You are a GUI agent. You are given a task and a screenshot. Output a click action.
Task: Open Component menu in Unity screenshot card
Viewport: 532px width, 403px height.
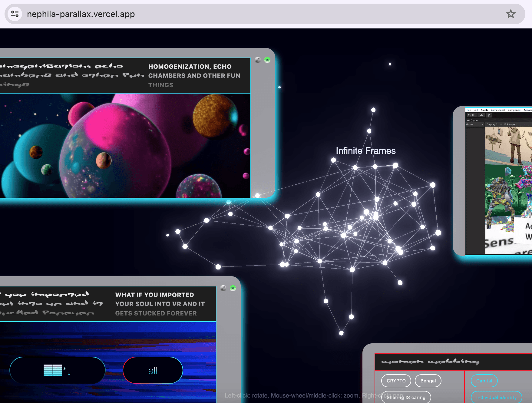(x=514, y=110)
